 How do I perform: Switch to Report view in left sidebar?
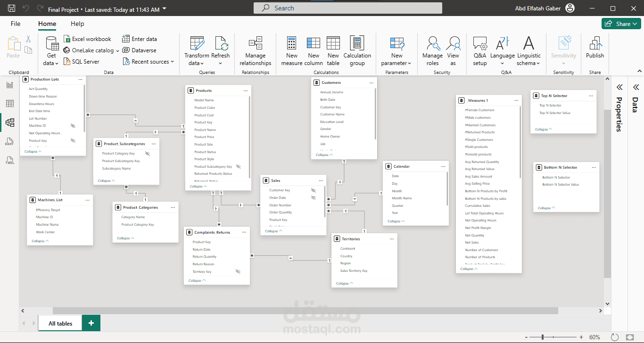9,85
